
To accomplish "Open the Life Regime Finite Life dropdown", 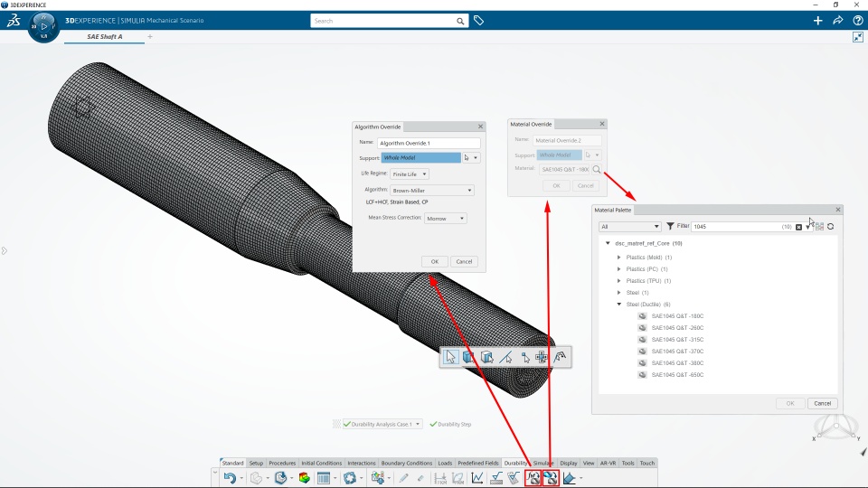I will (x=409, y=174).
